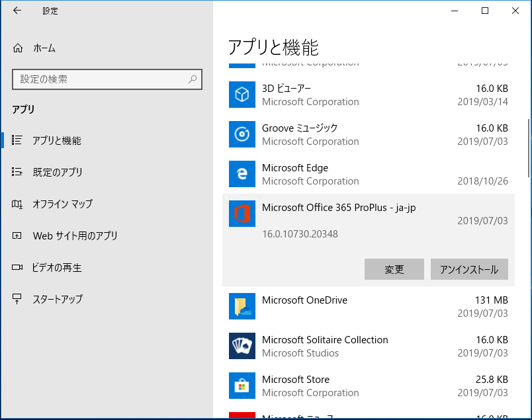Click Web サイト用のアプリ icon
The height and width of the screenshot is (420, 532).
pyautogui.click(x=17, y=235)
